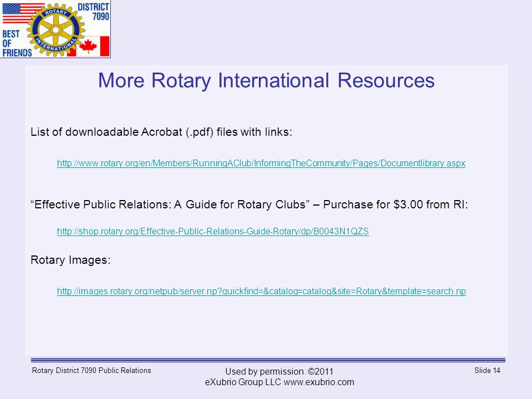Click the text List of downloadable Acrobat files
This screenshot has width=532, height=399.
click(x=161, y=132)
